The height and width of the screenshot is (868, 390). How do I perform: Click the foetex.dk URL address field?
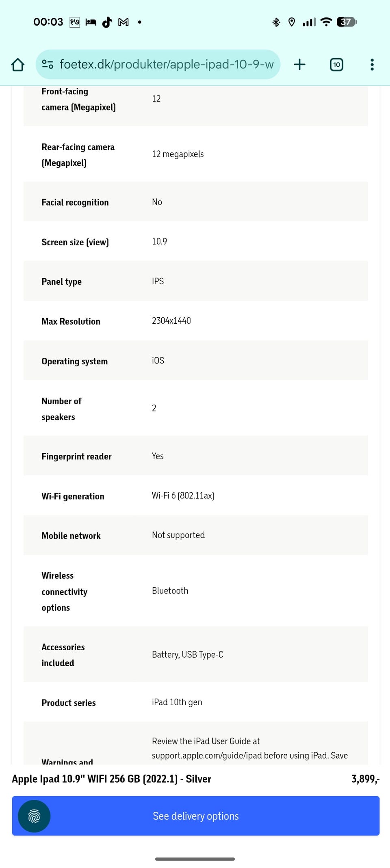pos(167,65)
